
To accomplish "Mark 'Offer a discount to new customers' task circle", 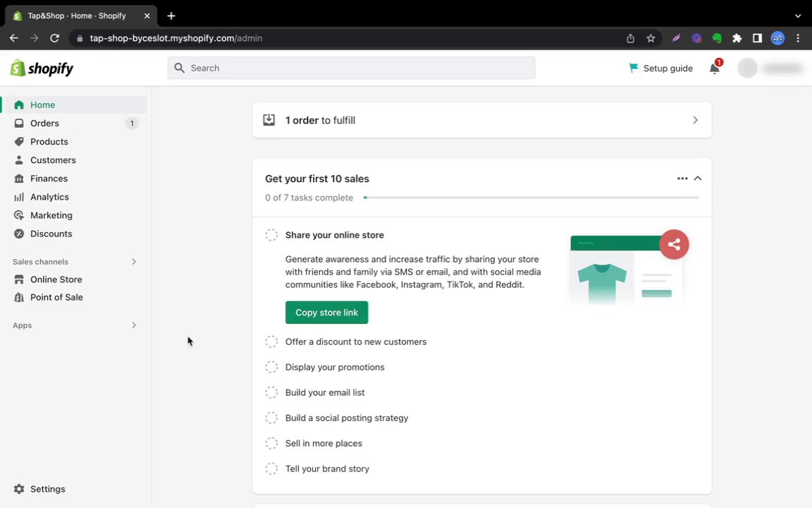I will pos(271,341).
